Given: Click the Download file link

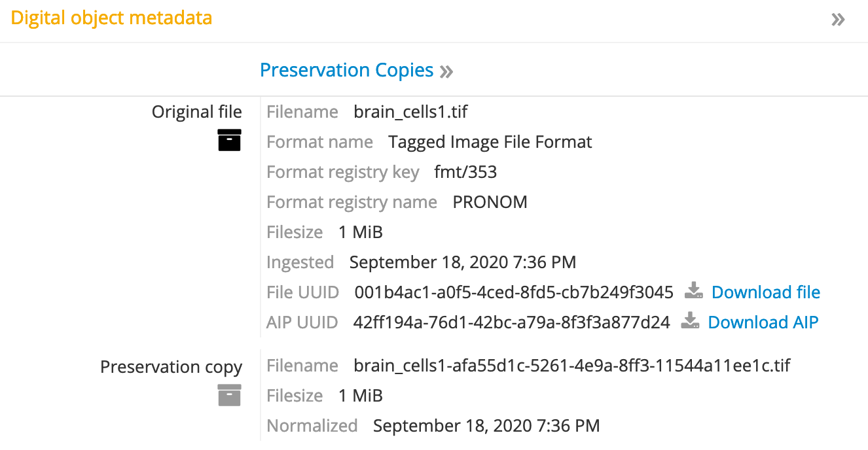Looking at the screenshot, I should (766, 292).
